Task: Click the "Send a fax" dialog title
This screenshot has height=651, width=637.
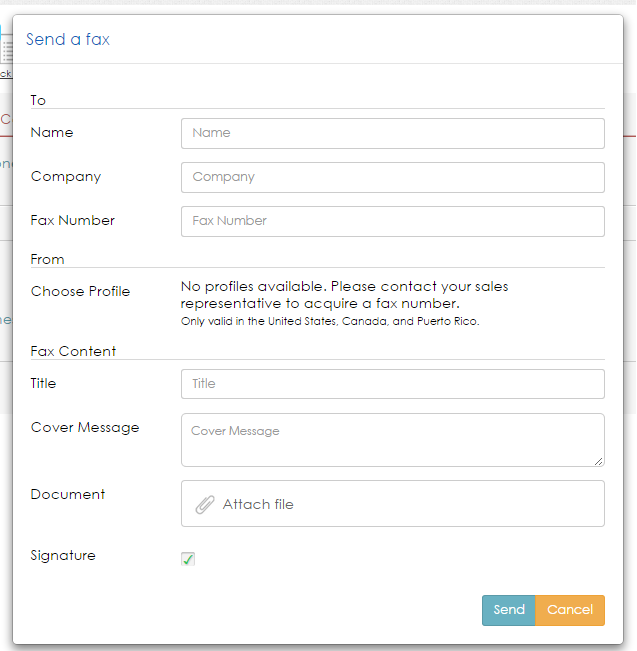Action: point(68,40)
